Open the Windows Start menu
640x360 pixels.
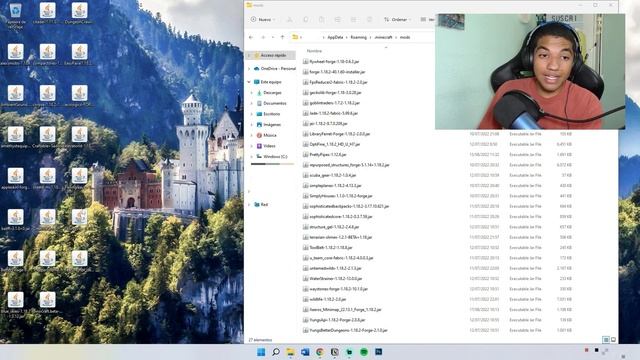pos(261,352)
